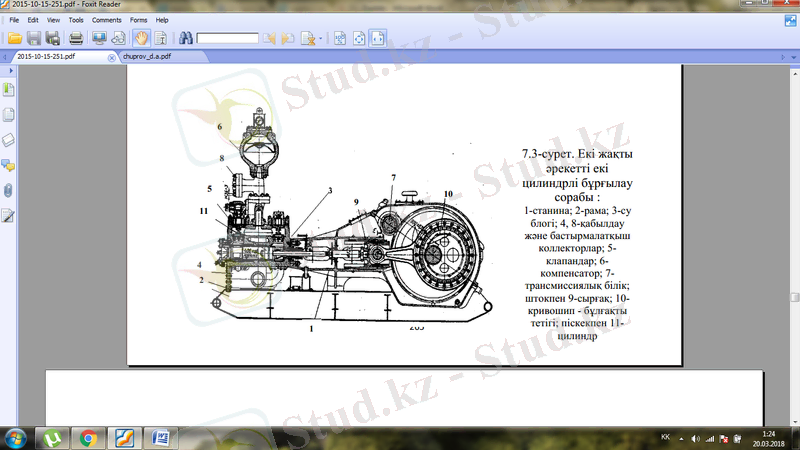Open the Bookmarks panel in sidebar
The height and width of the screenshot is (450, 800).
[x=9, y=89]
